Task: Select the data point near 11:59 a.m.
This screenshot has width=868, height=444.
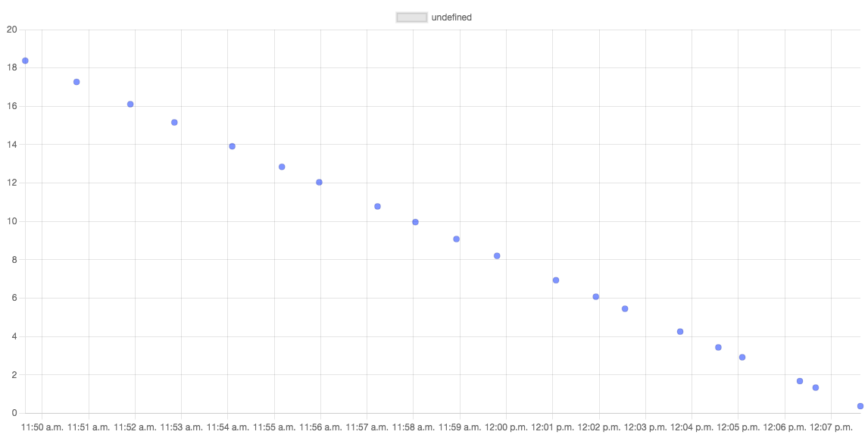Action: 456,239
